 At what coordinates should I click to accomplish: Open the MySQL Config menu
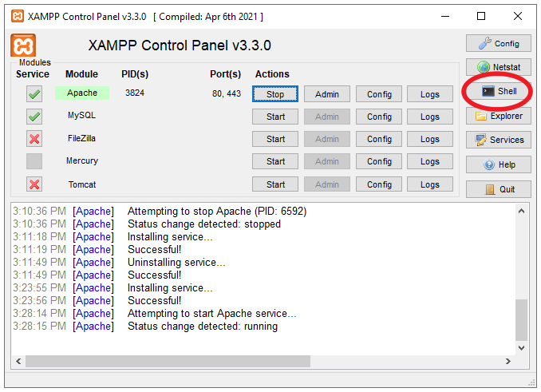pyautogui.click(x=379, y=117)
